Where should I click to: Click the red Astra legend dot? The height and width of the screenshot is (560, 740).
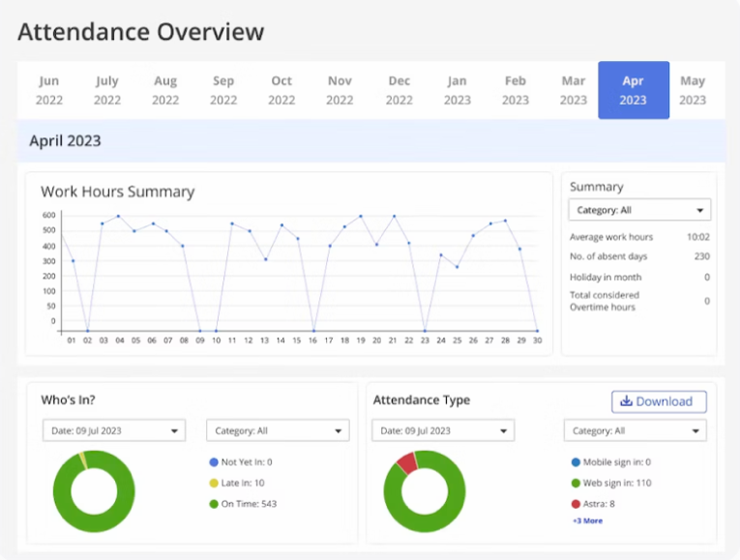point(576,503)
